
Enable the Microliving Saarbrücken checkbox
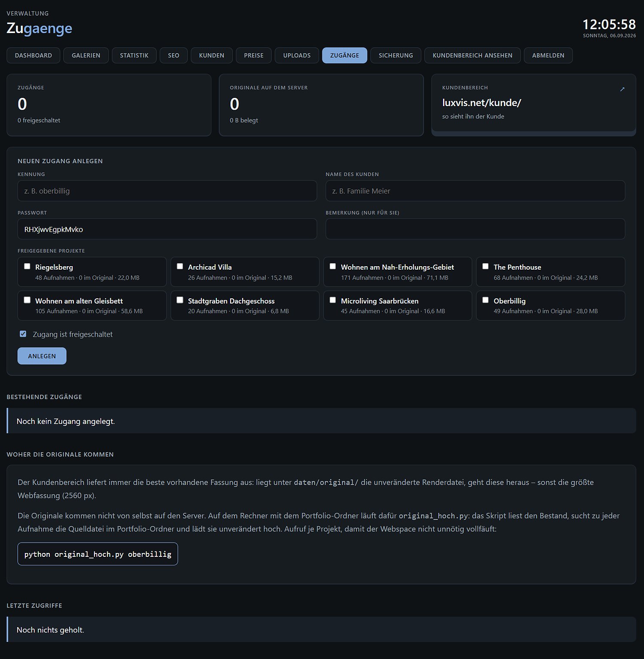click(x=333, y=300)
